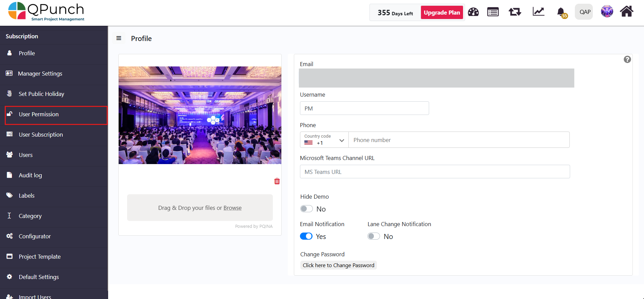This screenshot has width=644, height=299.
Task: Click here to Change Password button
Action: [338, 265]
